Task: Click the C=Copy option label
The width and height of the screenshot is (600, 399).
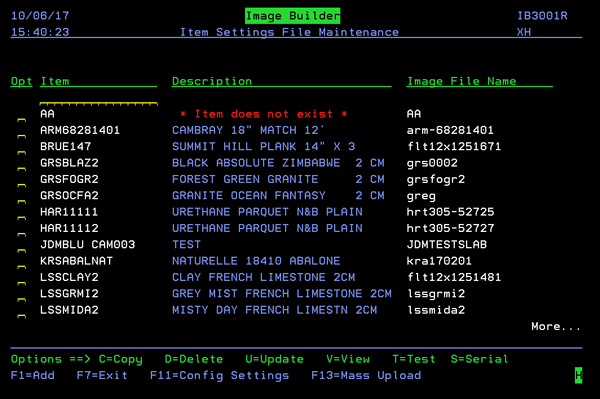Action: 121,359
